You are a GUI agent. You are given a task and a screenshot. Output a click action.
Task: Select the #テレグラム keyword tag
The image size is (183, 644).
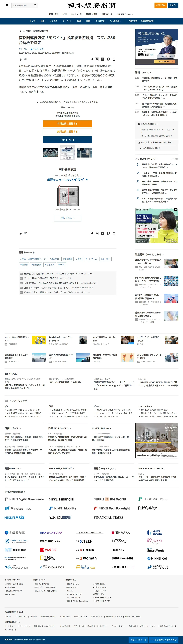[91, 259]
